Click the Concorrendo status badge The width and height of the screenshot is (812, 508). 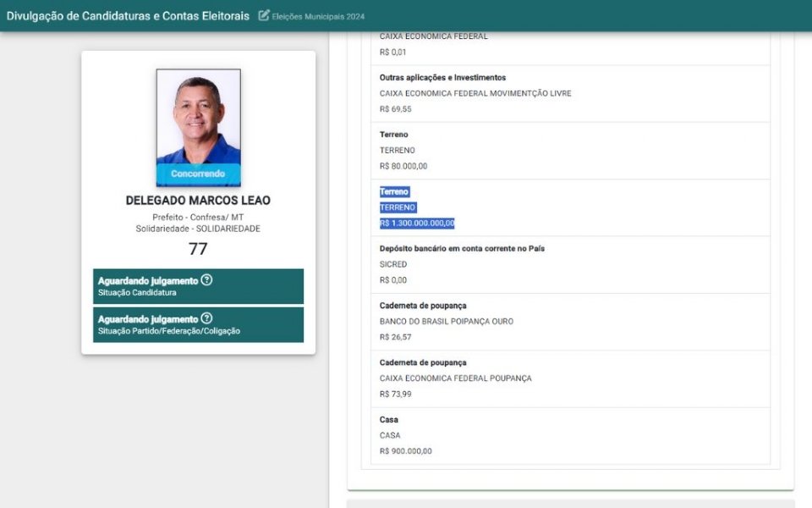tap(198, 174)
